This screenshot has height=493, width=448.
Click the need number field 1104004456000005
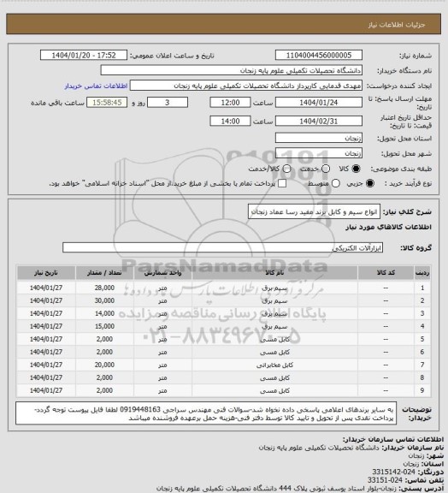click(x=319, y=56)
